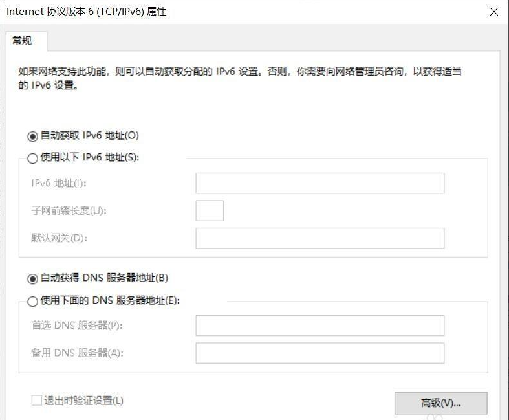This screenshot has width=509, height=420.
Task: Switch to the 常规 tab
Action: point(22,41)
